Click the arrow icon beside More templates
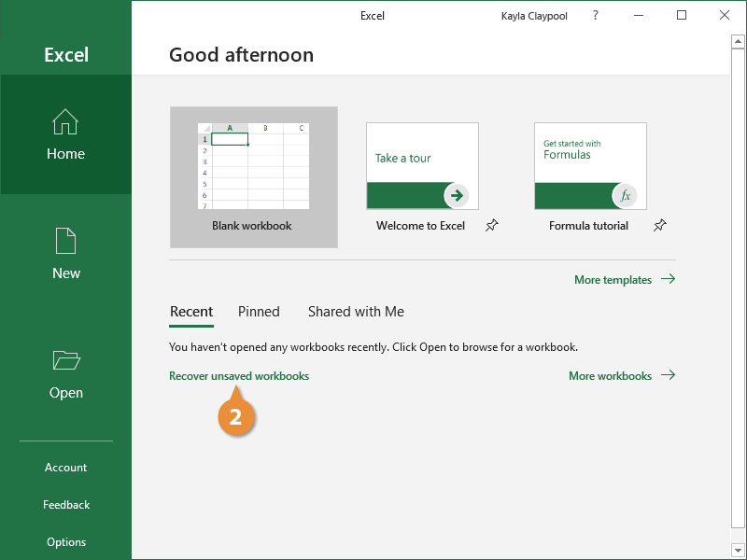747x560 pixels. [669, 279]
